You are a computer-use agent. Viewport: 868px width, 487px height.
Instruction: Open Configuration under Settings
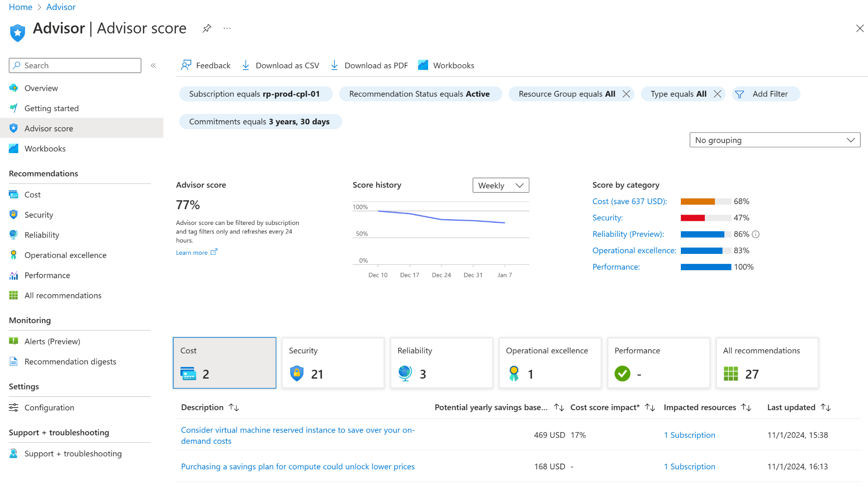(49, 407)
